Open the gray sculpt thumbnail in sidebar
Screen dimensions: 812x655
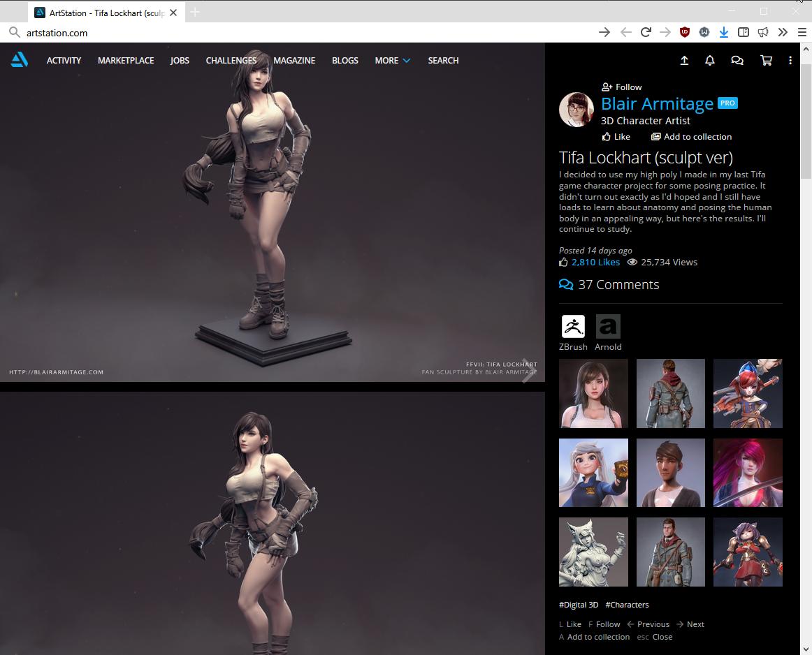[x=593, y=552]
